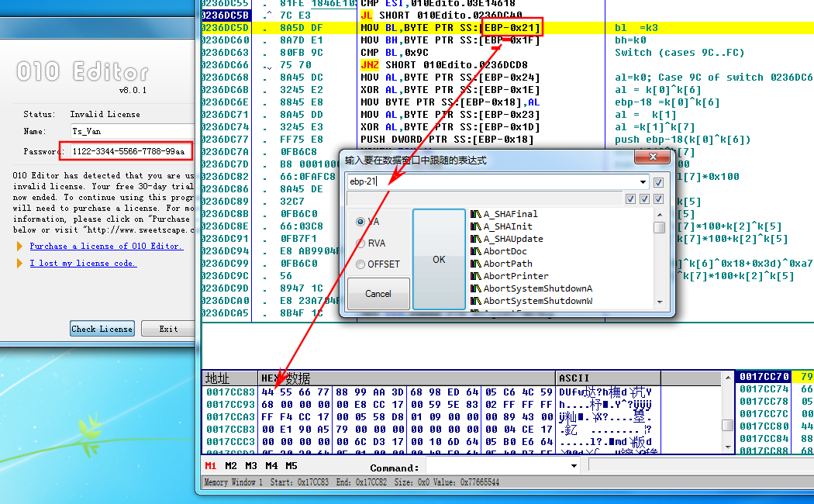This screenshot has width=814, height=504.
Task: Open the M3 memory tab
Action: click(x=251, y=466)
